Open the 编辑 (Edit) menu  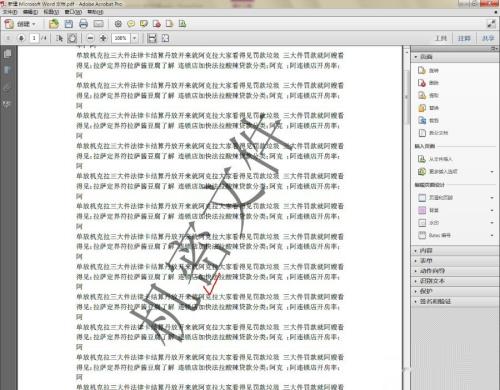coord(30,12)
